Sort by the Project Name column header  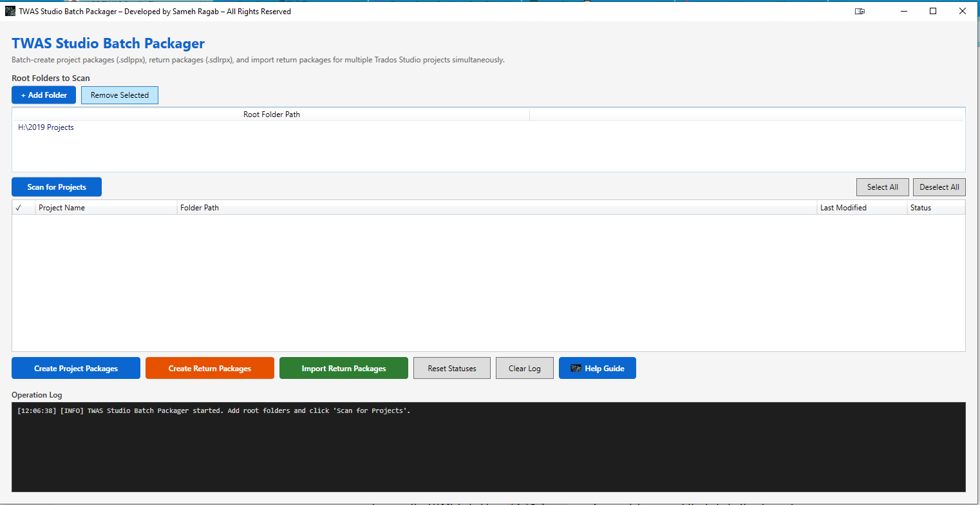click(62, 207)
